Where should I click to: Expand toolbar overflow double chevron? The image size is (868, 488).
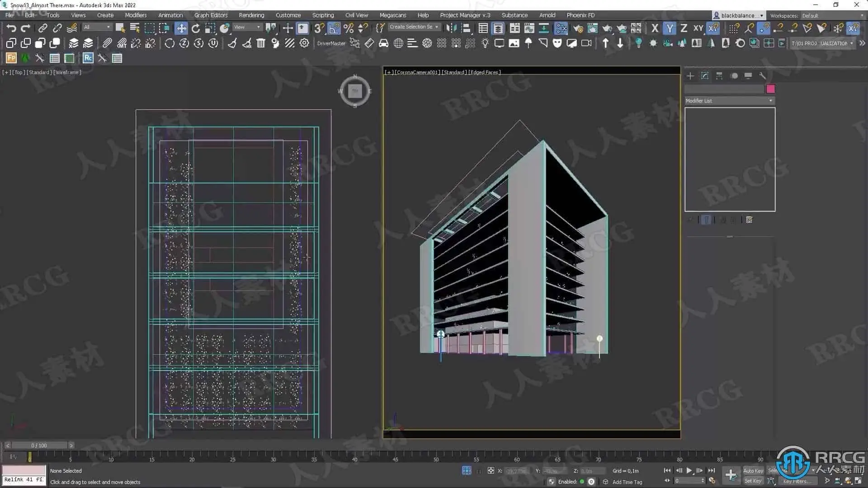pos(862,43)
